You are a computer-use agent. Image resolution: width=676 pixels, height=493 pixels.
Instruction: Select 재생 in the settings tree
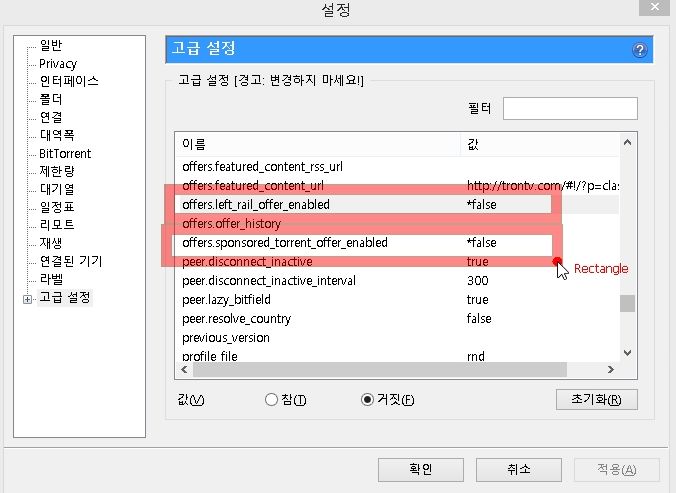(x=51, y=243)
